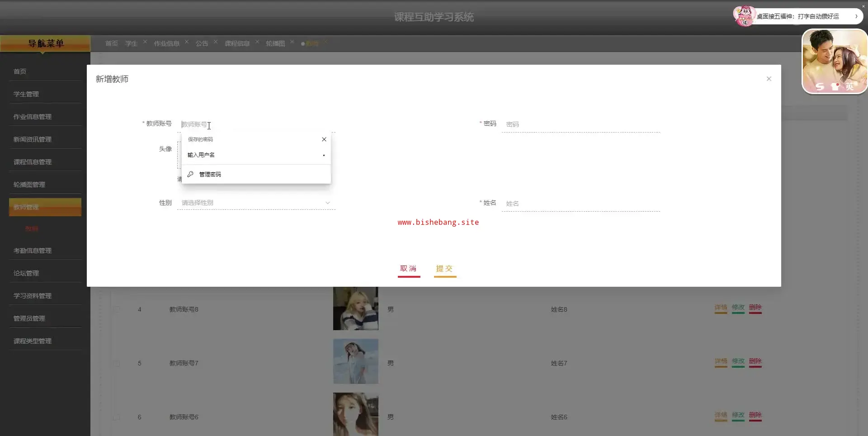This screenshot has height=436, width=868.
Task: Open 管理员管理 in the sidebar
Action: tap(45, 318)
